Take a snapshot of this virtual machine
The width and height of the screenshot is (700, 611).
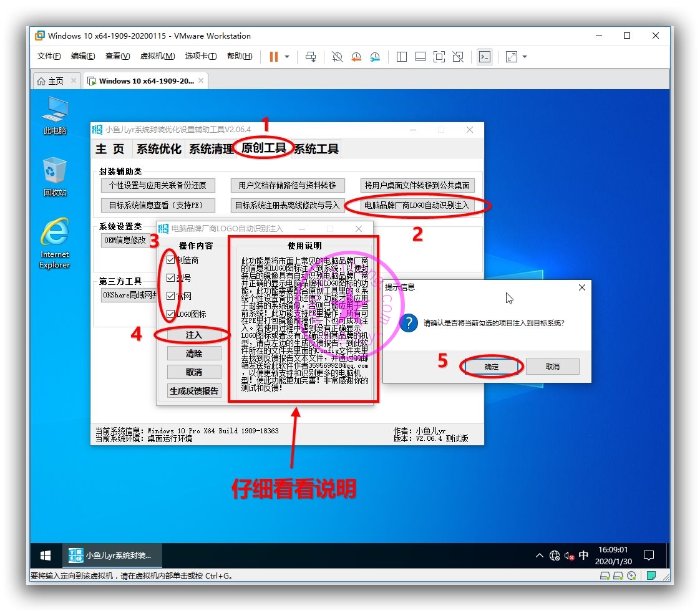pyautogui.click(x=337, y=57)
